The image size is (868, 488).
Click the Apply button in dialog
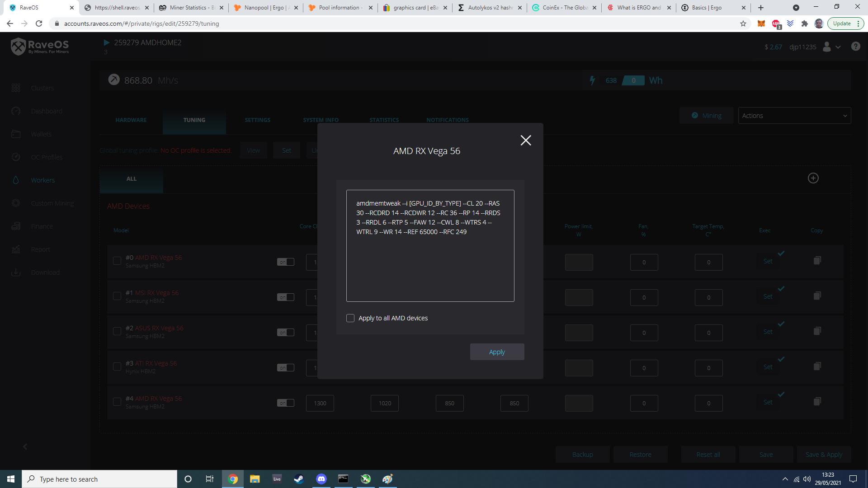point(497,352)
